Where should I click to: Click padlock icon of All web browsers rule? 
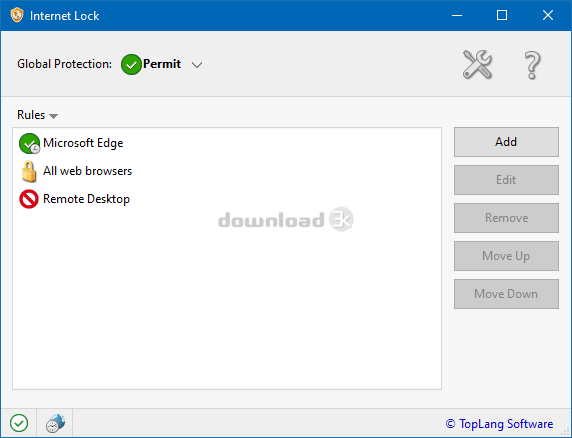pyautogui.click(x=29, y=171)
